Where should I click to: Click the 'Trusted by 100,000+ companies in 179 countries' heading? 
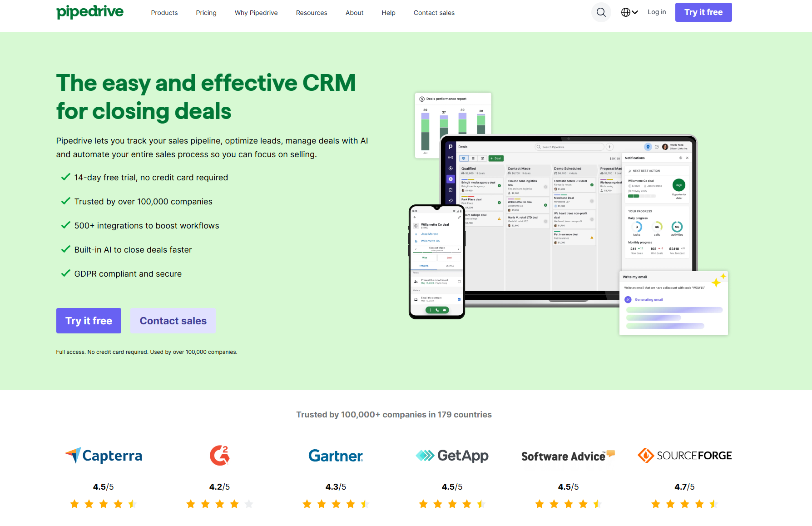click(394, 415)
